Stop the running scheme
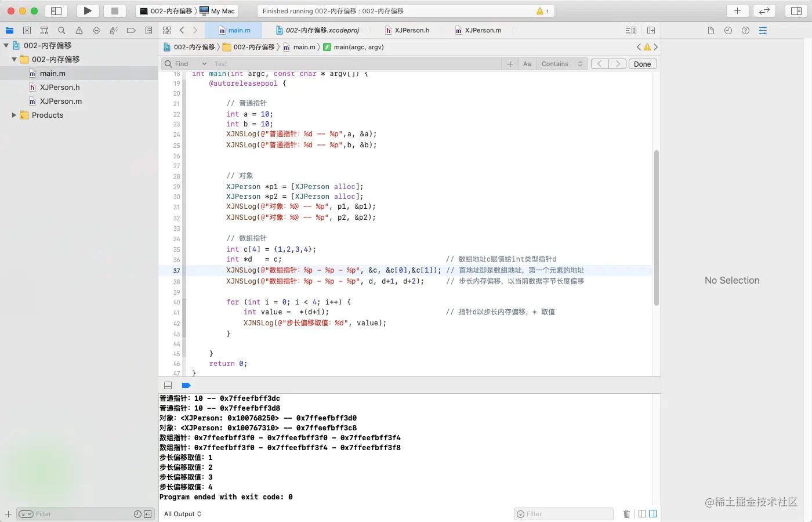Viewport: 812px width, 522px height. (x=115, y=11)
